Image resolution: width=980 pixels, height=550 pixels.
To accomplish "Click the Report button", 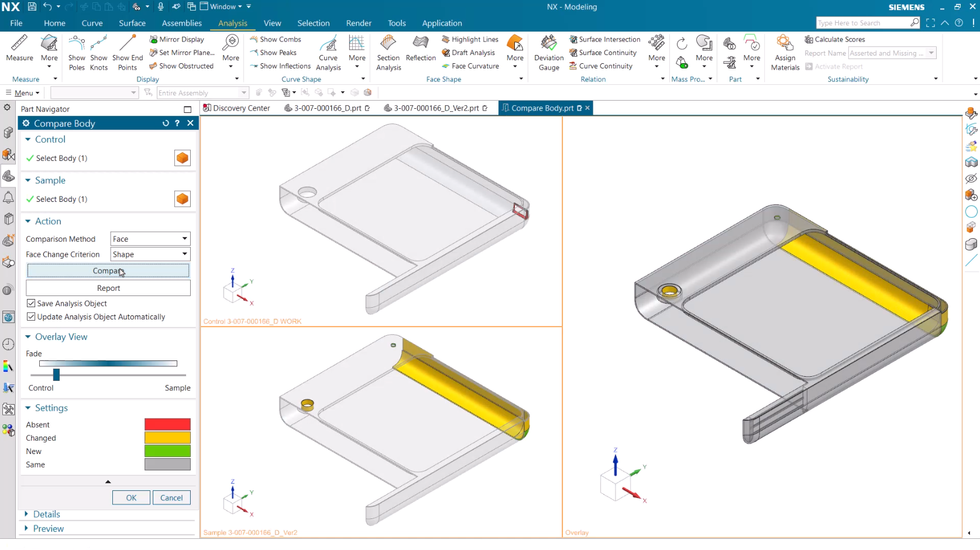I will click(108, 288).
